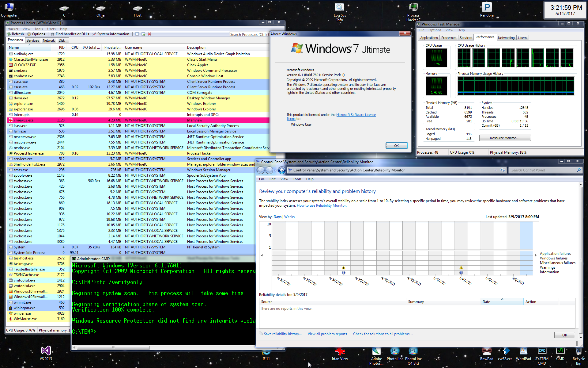Sort reliability details by Date column
The width and height of the screenshot is (588, 368).
pyautogui.click(x=502, y=302)
